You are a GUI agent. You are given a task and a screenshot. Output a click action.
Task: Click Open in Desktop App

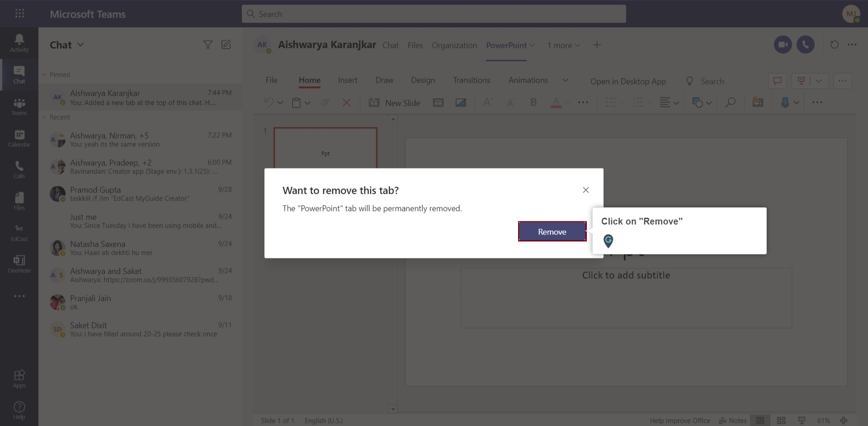[x=628, y=81]
